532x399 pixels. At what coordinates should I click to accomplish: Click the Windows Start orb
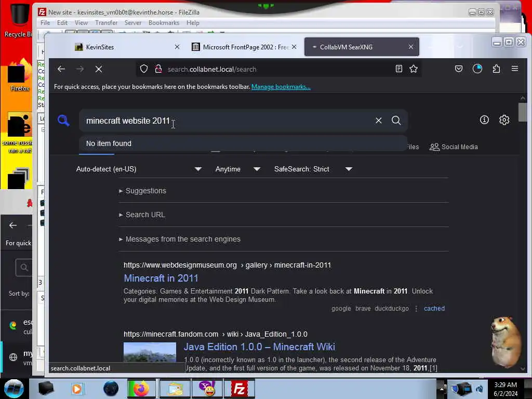[14, 389]
